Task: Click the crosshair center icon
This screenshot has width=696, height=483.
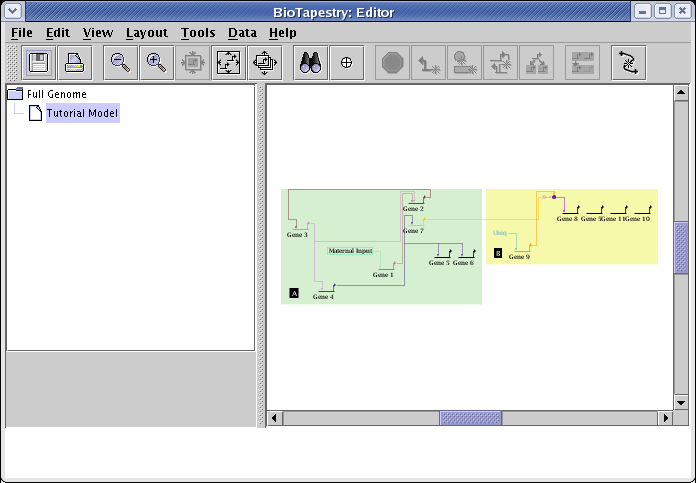Action: point(347,63)
